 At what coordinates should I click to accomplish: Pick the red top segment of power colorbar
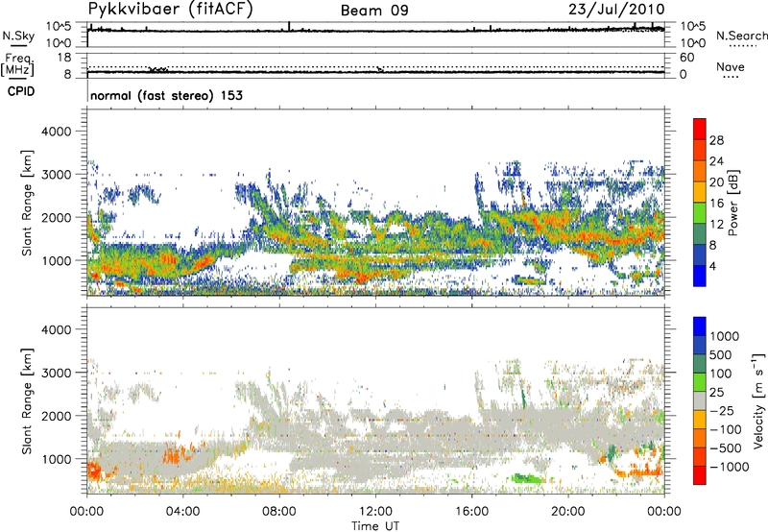700,130
